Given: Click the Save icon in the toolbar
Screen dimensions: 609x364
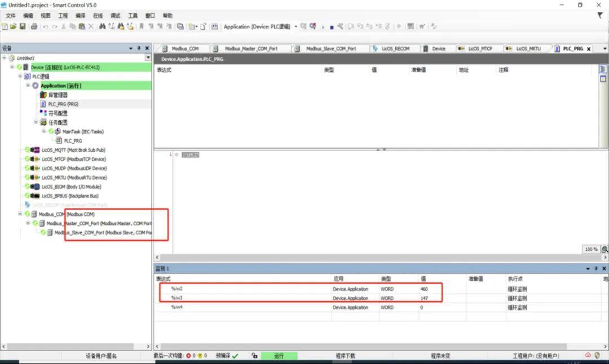Looking at the screenshot, I should (23, 26).
